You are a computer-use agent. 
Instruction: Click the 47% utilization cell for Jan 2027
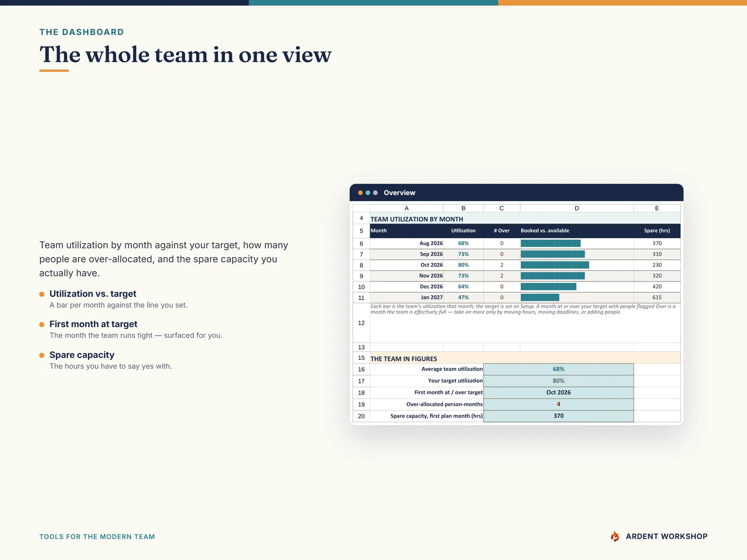[463, 297]
